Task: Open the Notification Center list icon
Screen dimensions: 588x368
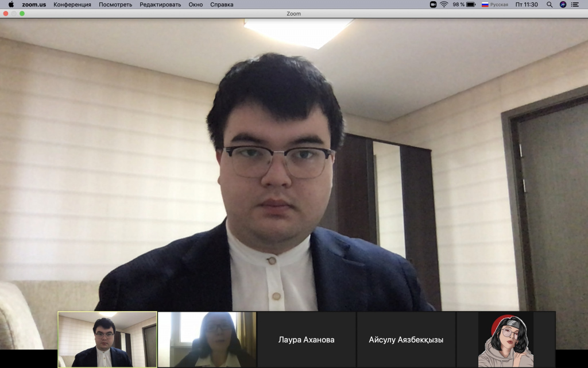Action: [575, 5]
